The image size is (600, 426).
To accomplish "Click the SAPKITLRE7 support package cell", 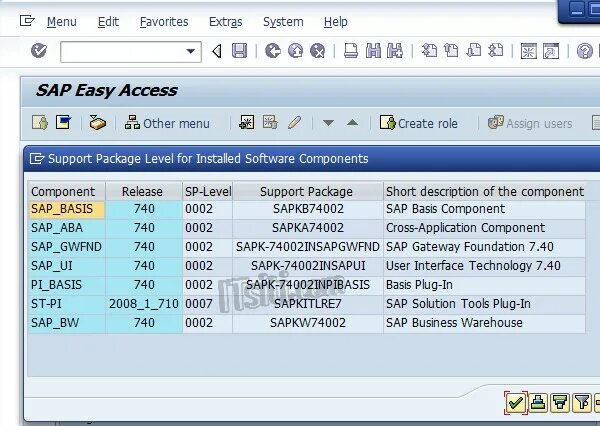I will [x=308, y=304].
